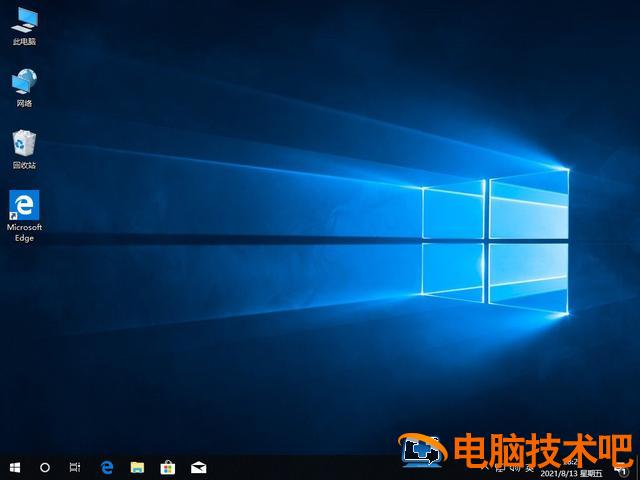
Task: Select the 此电脑 desktop icon
Action: coord(24,26)
